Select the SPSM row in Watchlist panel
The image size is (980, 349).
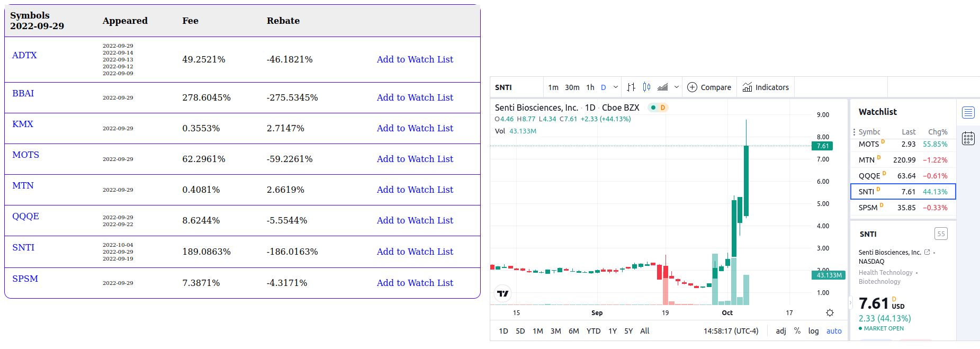[903, 208]
